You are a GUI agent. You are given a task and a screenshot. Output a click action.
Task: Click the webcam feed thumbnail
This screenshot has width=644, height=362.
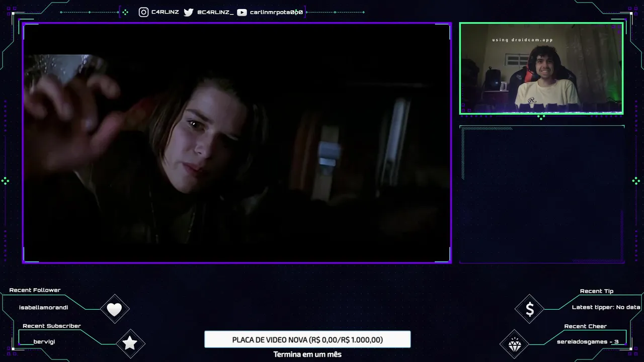[541, 68]
